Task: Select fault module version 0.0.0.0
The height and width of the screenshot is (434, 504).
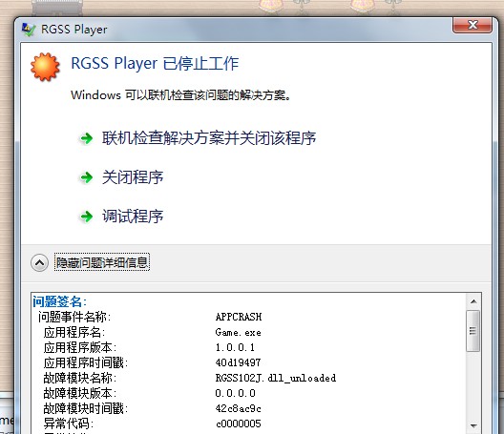Action: click(235, 393)
